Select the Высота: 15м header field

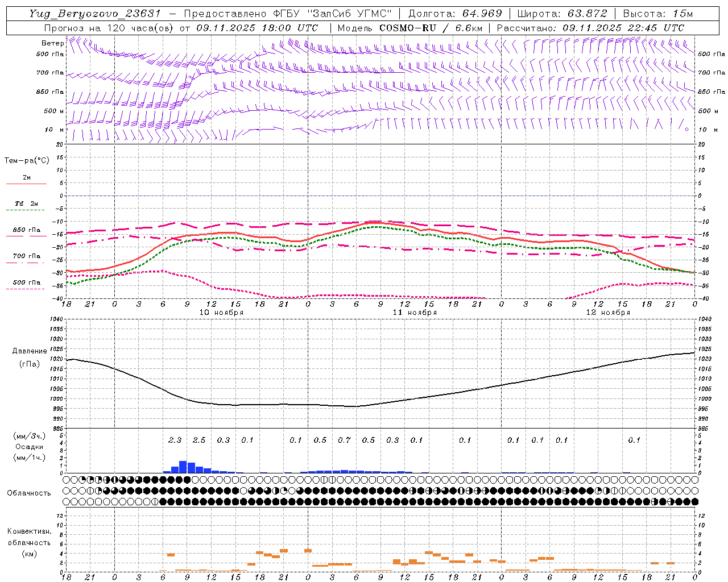click(x=658, y=14)
